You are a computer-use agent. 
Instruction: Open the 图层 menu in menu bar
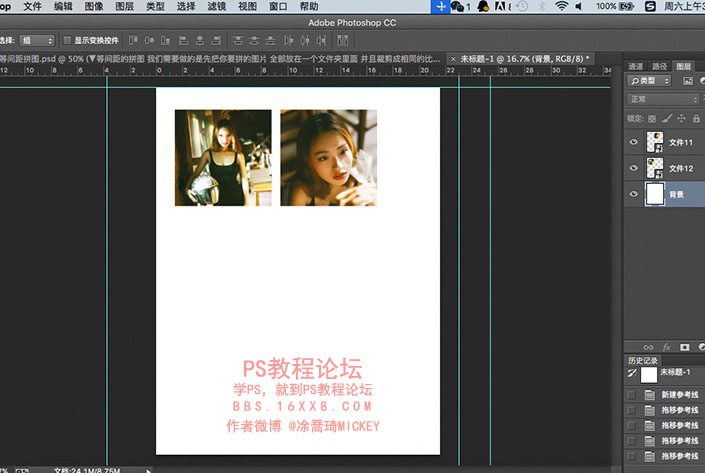(x=124, y=6)
